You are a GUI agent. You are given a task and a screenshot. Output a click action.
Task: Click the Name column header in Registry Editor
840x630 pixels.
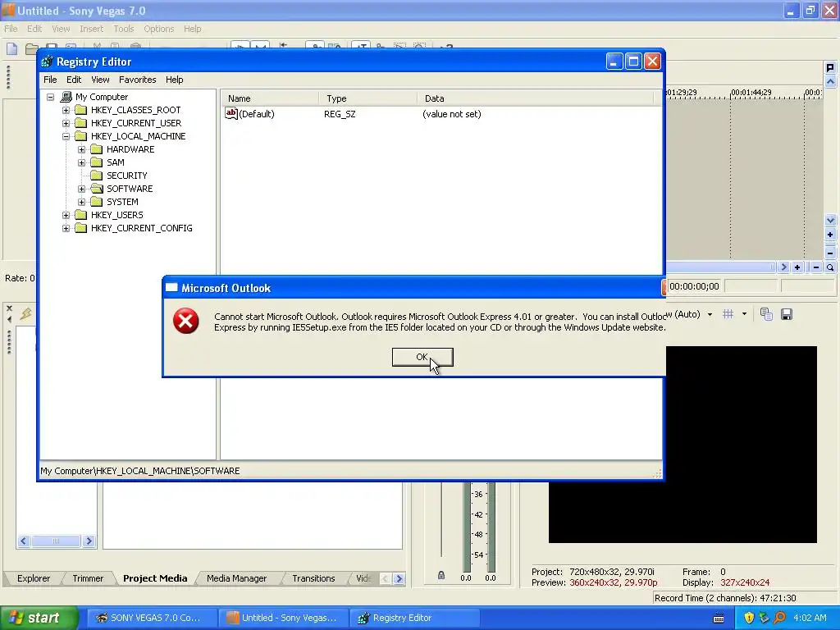[269, 98]
